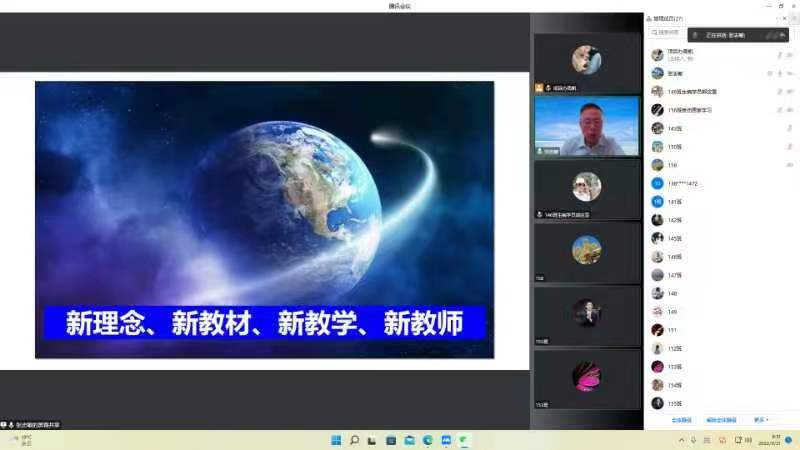Click the blue avatar of participant 141
The image size is (800, 450).
coord(657,202)
